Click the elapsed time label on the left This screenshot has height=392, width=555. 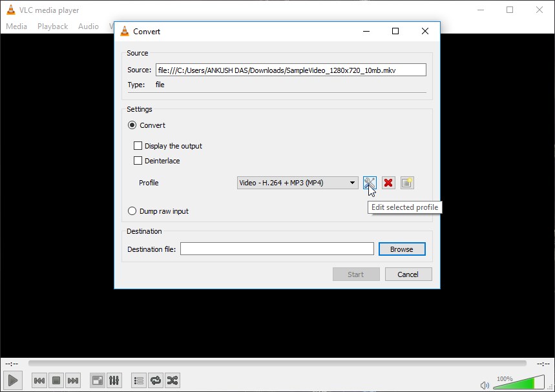click(12, 364)
